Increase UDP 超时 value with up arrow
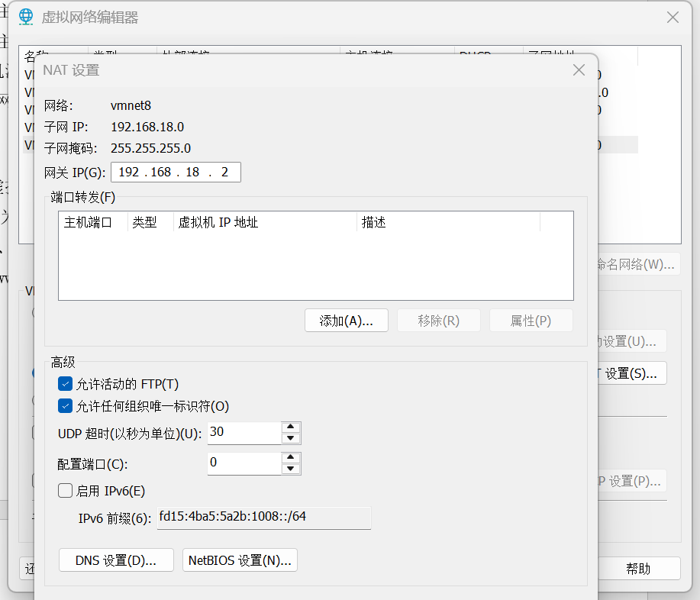700x600 pixels. pyautogui.click(x=291, y=427)
